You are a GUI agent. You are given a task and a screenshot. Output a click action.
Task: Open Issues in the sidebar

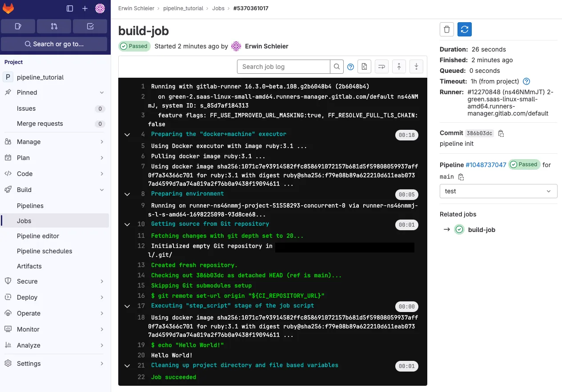(x=55, y=108)
